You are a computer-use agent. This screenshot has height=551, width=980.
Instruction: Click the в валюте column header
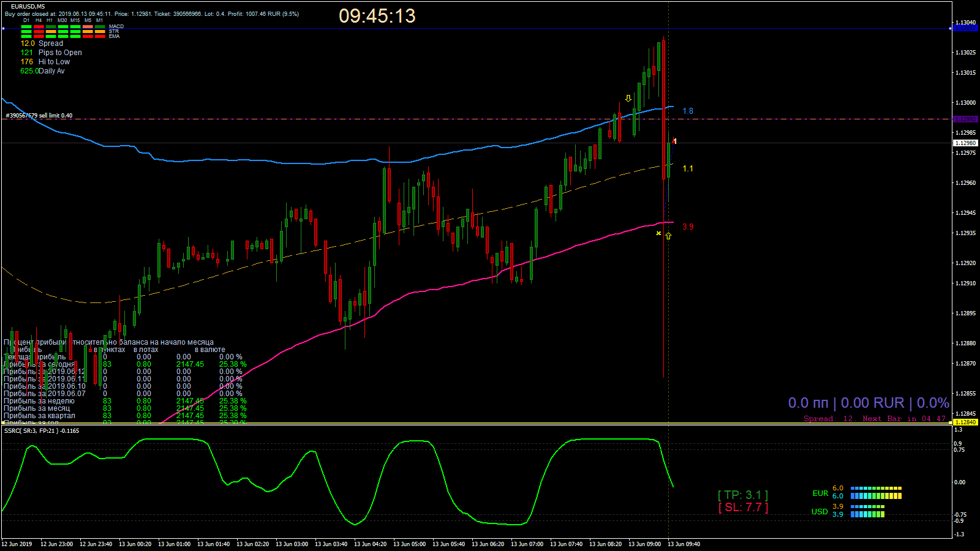209,350
